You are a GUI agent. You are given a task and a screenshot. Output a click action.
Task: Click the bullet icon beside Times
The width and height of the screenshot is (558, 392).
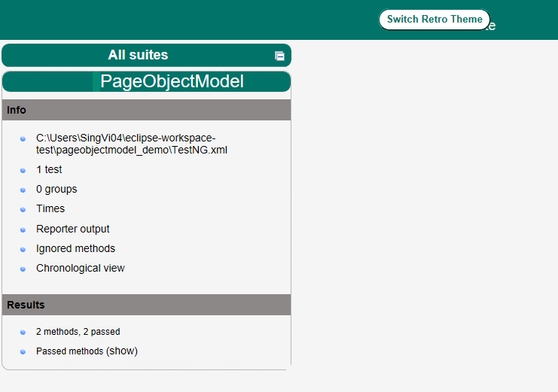click(23, 210)
